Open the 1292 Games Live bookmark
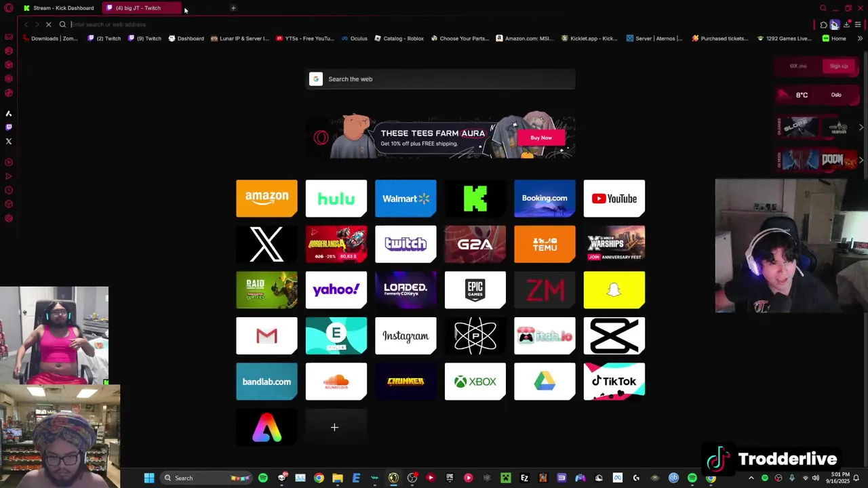 [x=784, y=39]
